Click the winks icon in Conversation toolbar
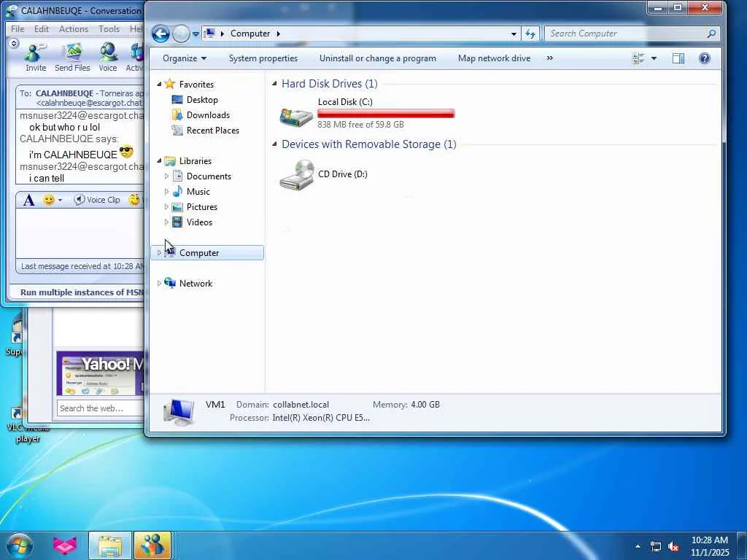Viewport: 747px width, 560px height. pyautogui.click(x=135, y=200)
